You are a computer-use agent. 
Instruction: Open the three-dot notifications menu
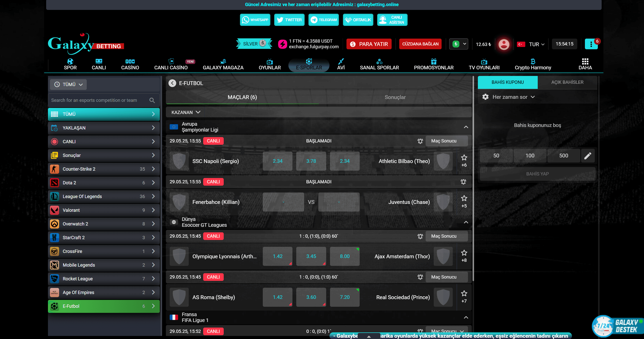pyautogui.click(x=591, y=44)
